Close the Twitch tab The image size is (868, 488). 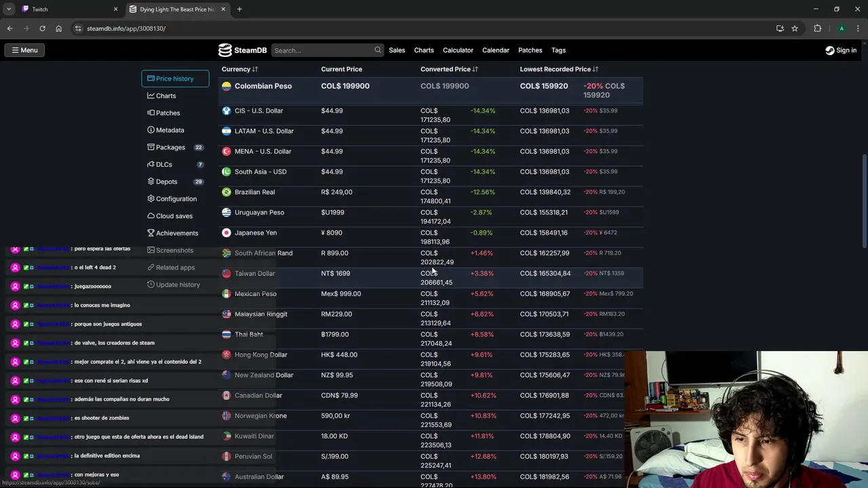point(115,9)
